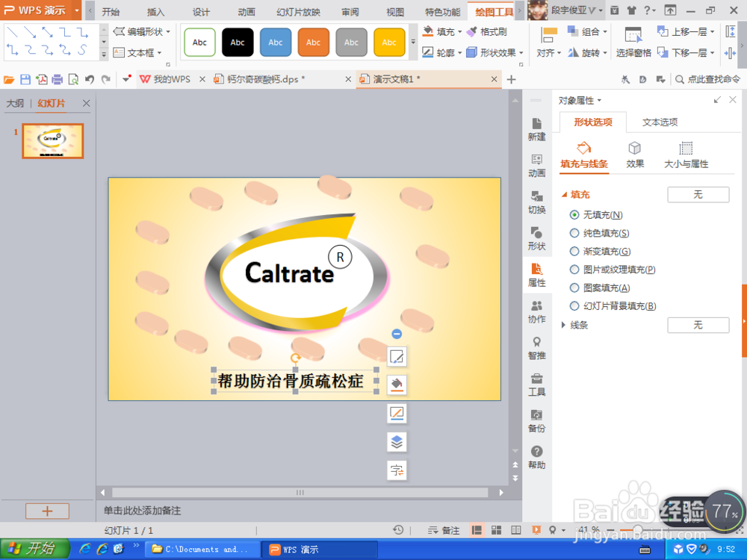
Task: Click reading view icon in status bar
Action: tap(516, 530)
